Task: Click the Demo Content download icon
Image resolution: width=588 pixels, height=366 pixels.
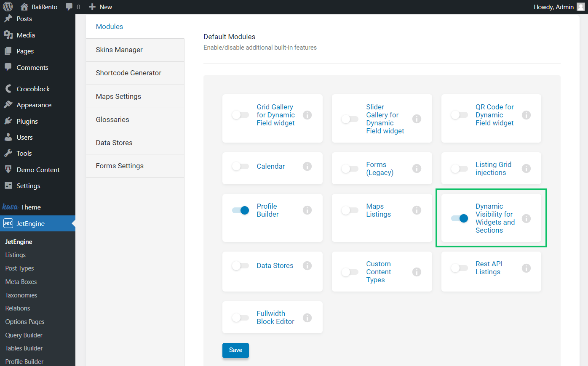Action: [x=8, y=170]
